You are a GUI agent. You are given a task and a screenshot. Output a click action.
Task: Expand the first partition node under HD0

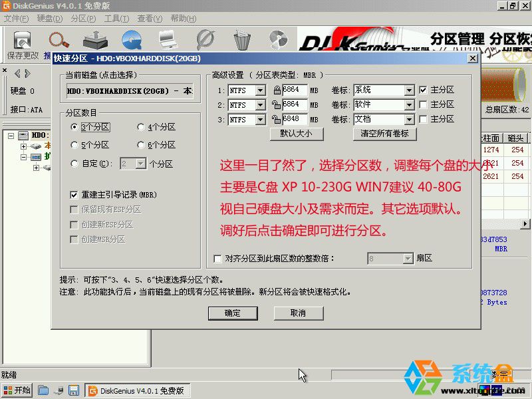[23, 146]
